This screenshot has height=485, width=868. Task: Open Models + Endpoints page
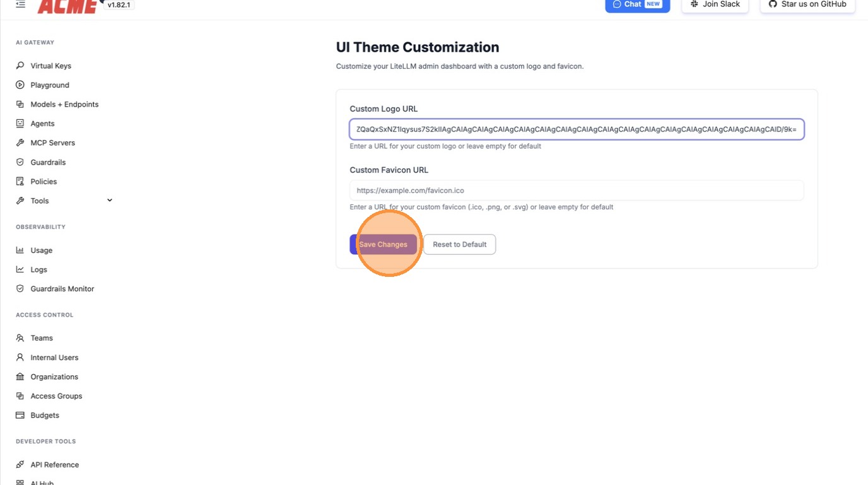coord(64,105)
